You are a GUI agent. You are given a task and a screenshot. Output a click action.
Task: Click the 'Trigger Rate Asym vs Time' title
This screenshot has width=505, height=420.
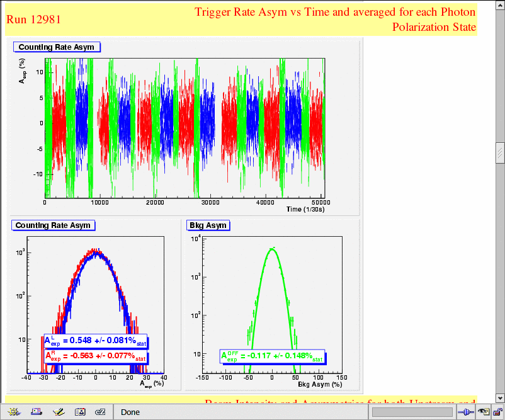point(335,20)
